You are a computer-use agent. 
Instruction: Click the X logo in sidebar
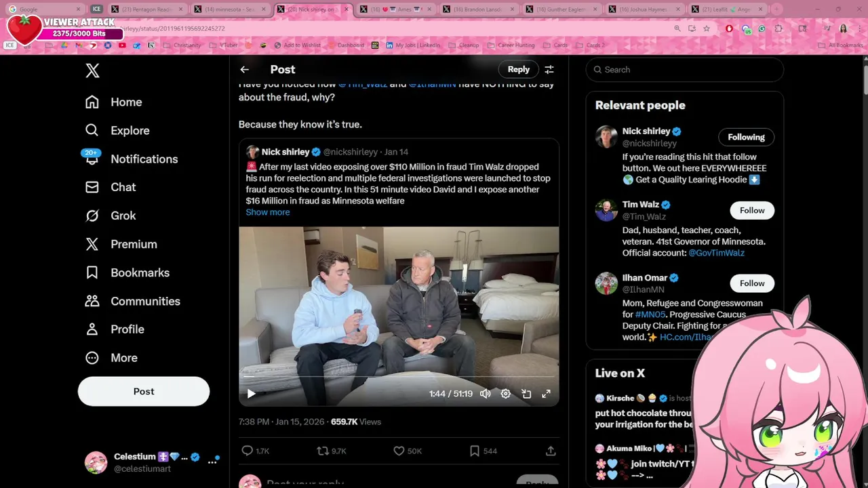[x=92, y=70]
